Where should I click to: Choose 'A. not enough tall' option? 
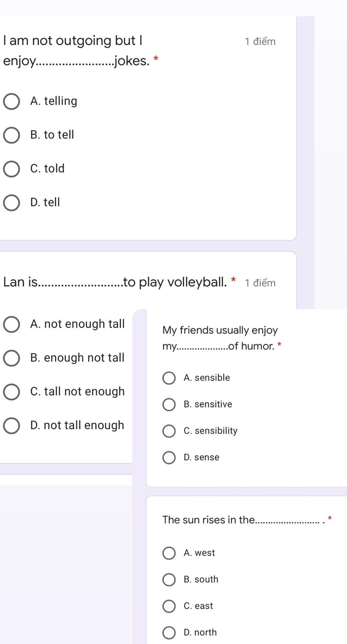click(12, 325)
